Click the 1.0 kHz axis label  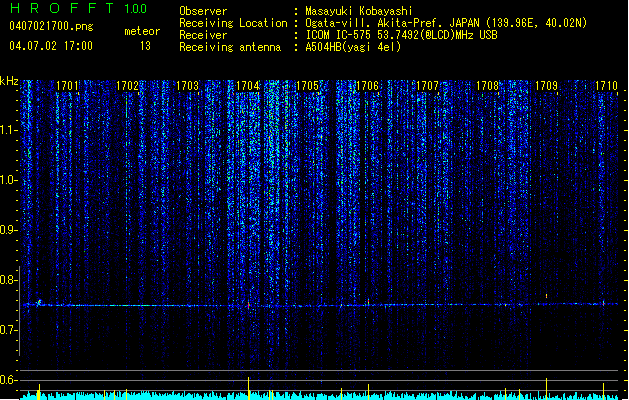pyautogui.click(x=8, y=180)
